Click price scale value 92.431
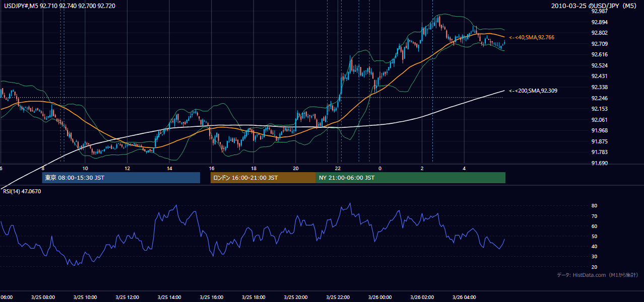 pyautogui.click(x=599, y=76)
